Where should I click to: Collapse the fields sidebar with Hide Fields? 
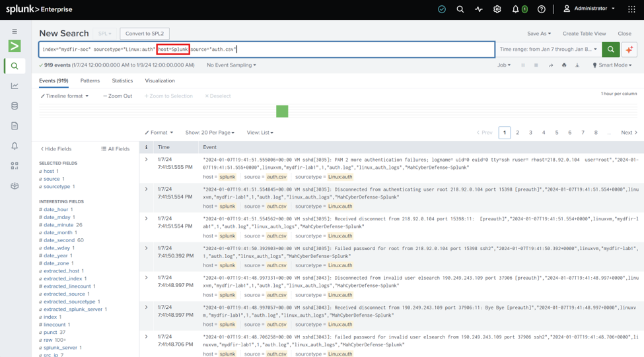(x=56, y=149)
